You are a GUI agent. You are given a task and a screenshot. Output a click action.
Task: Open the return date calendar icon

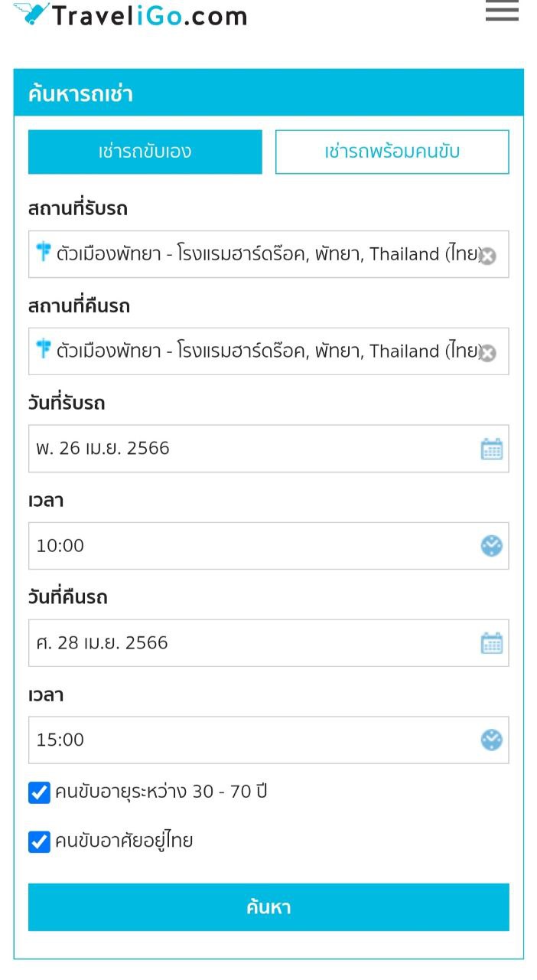click(491, 643)
